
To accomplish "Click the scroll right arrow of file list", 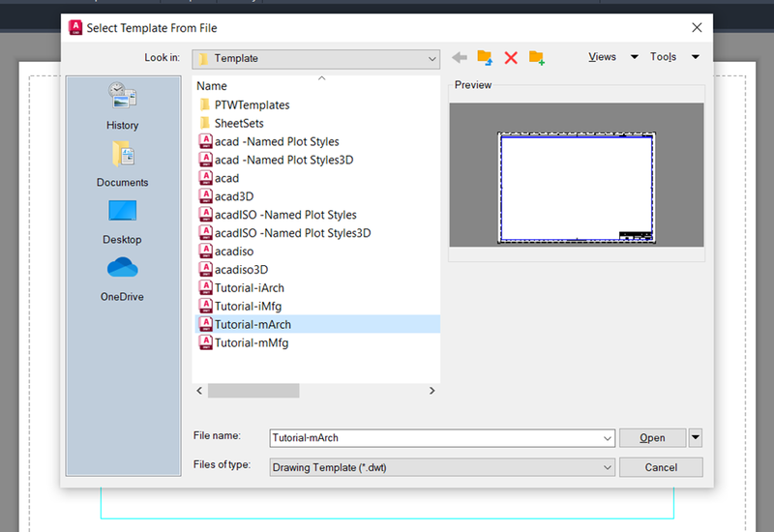I will [432, 391].
